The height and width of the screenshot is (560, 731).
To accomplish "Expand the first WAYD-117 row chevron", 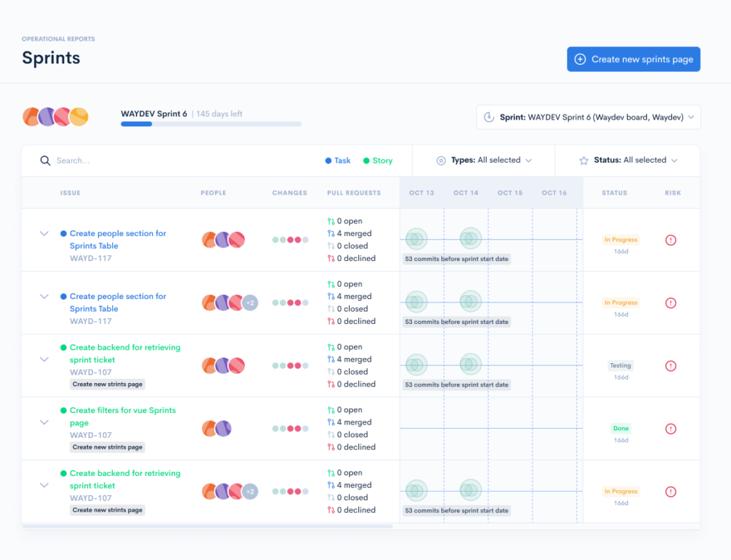I will tap(44, 233).
